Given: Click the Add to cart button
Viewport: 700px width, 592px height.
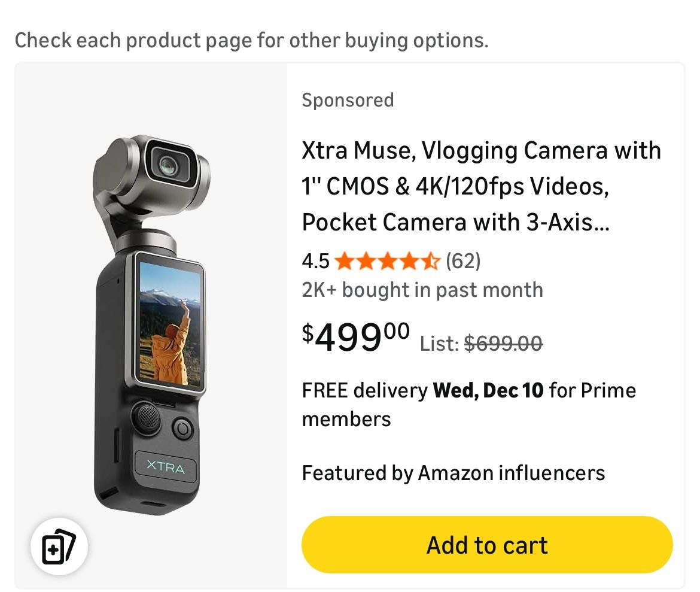Looking at the screenshot, I should [x=487, y=545].
